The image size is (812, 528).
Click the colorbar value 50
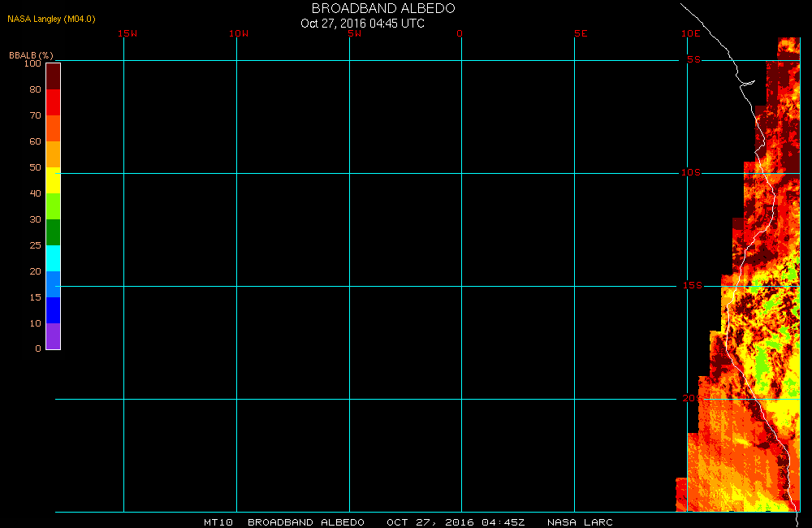pos(35,167)
